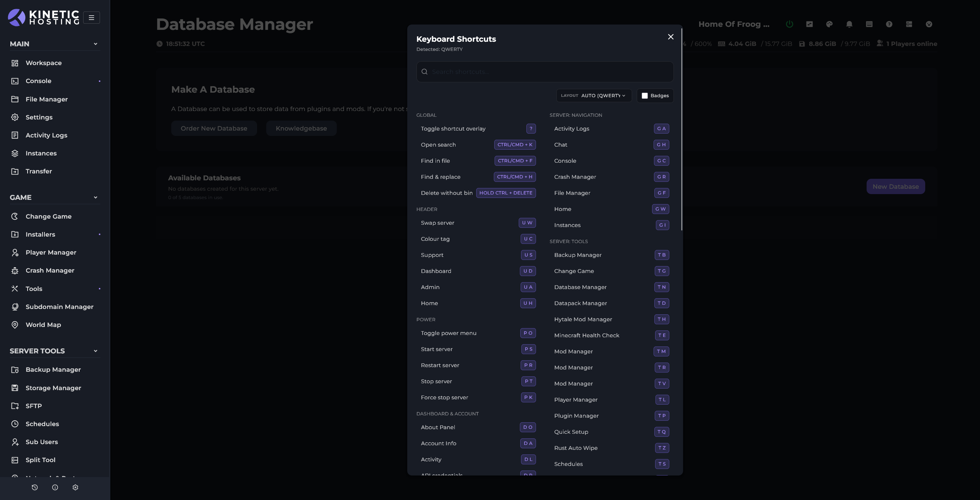
Task: Open Workspace from the sidebar
Action: tap(43, 63)
